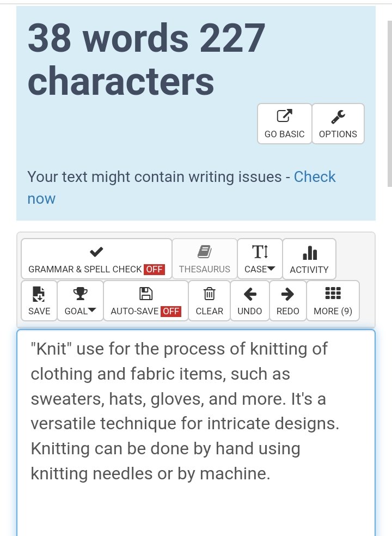Toggle Grammar & Spell Check OFF badge

[154, 270]
